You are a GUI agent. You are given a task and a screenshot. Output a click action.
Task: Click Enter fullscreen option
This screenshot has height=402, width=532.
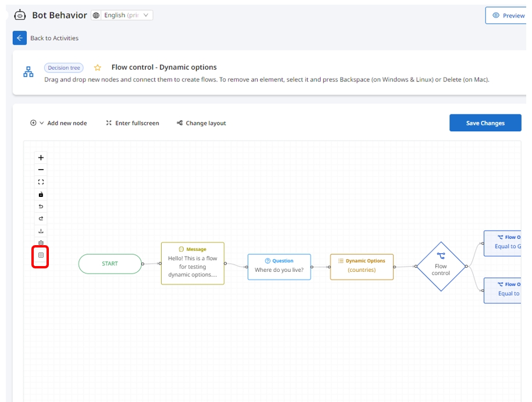[x=133, y=123]
